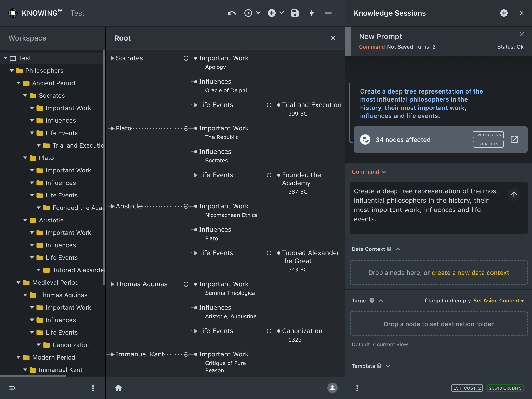Collapse the workspace sidebar with the bottom-left icon

12,388
